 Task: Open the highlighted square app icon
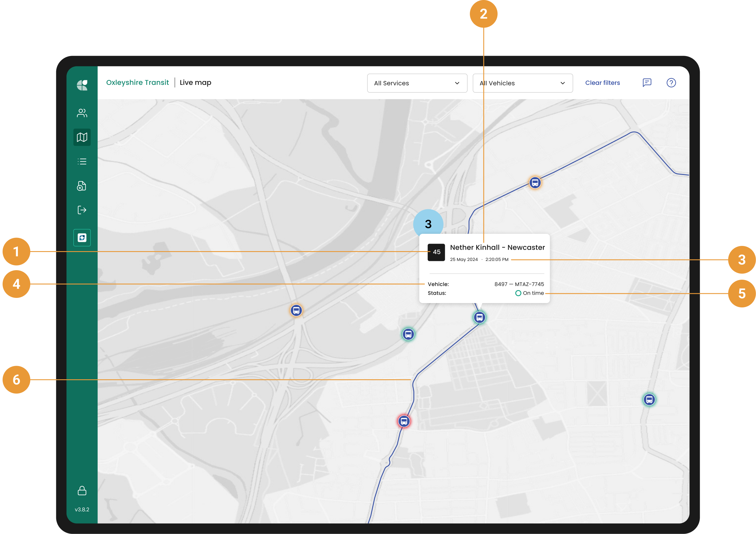pos(82,238)
